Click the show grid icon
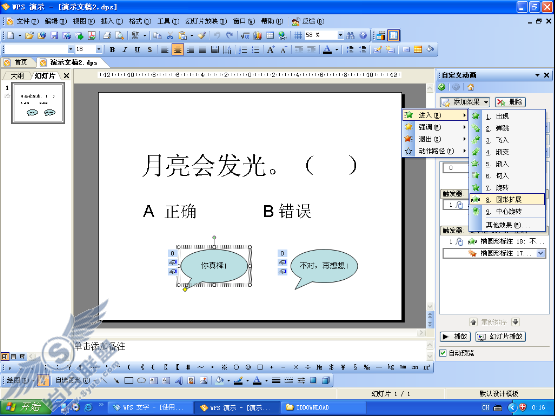Viewport: 555px width, 416px height. pos(298,35)
